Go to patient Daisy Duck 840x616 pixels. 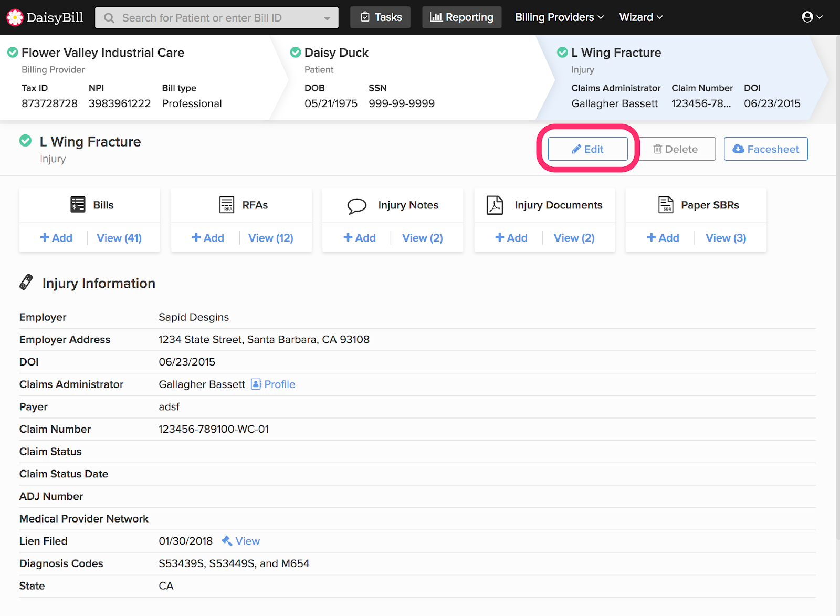(x=337, y=53)
